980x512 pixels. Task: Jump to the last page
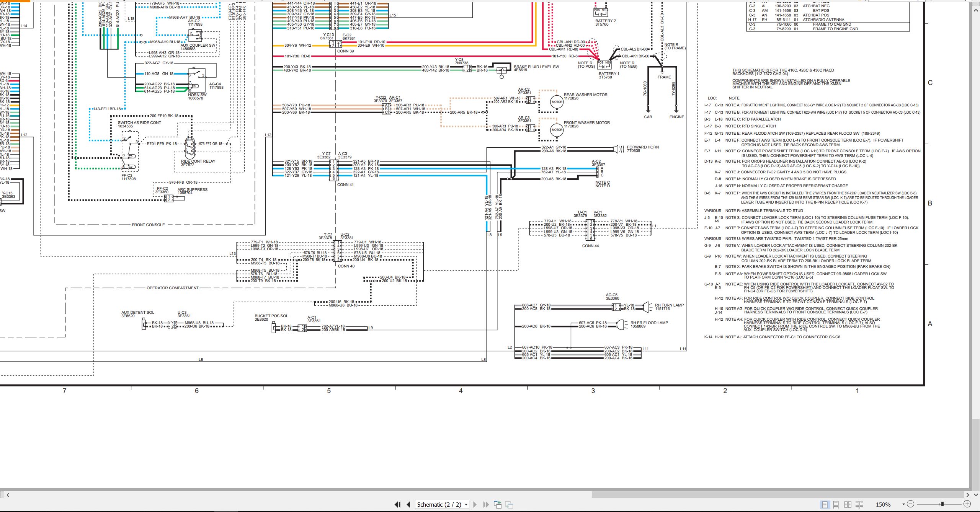coord(486,504)
